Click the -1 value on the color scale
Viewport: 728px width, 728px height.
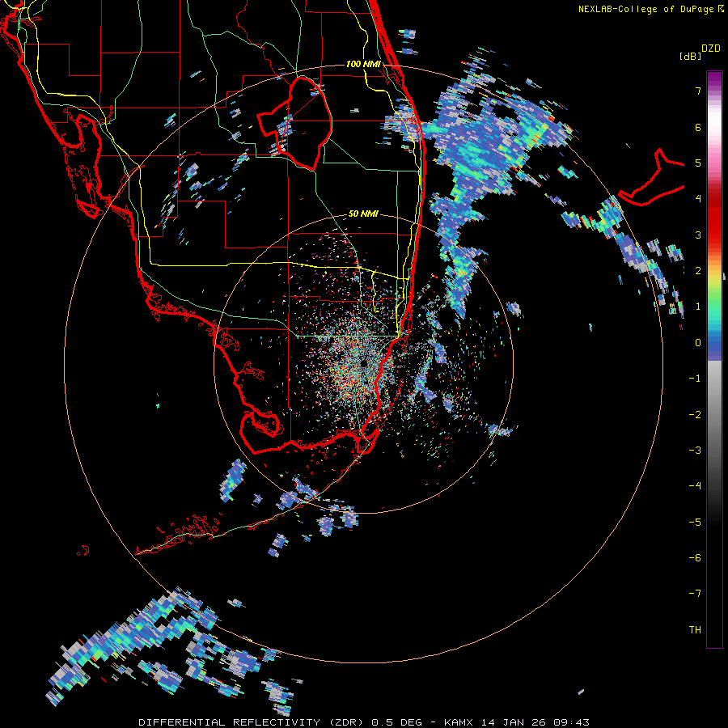pyautogui.click(x=695, y=379)
